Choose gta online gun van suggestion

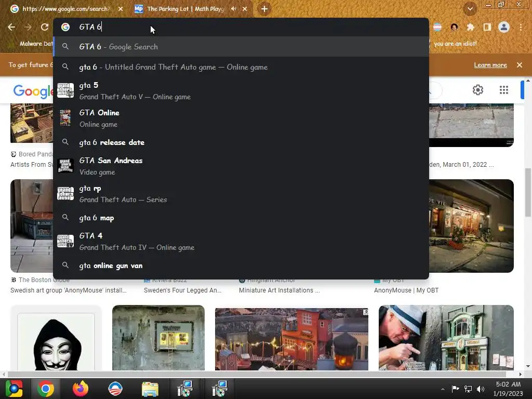tap(241, 265)
